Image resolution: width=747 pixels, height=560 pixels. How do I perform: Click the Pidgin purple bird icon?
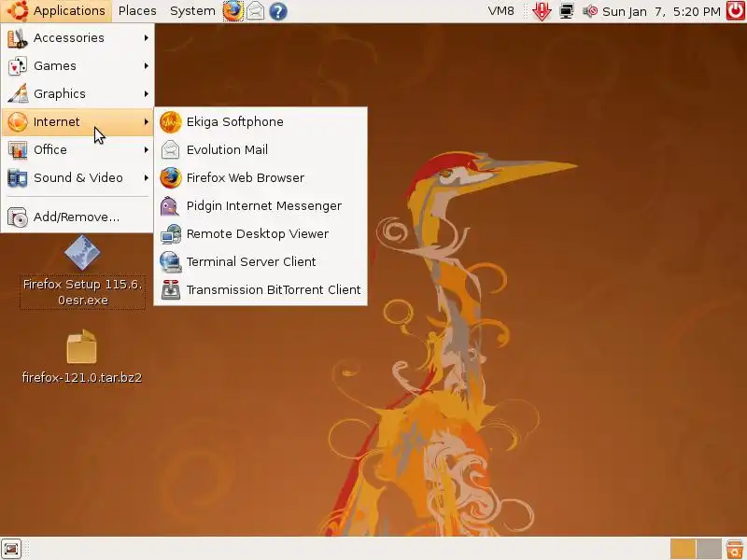tap(171, 205)
